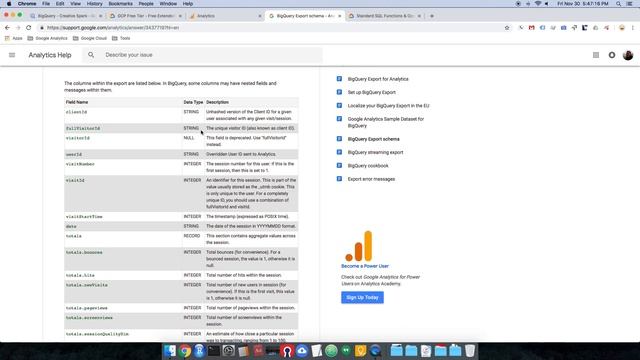Open the Chrome three-dot menu
Screen dimensions: 640x360
633,28
